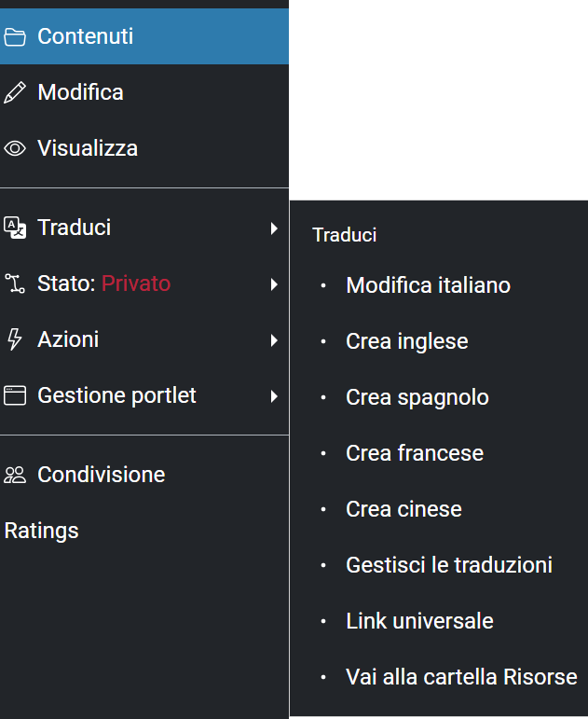
Task: Click the eye icon next to Visualizza
Action: point(15,148)
